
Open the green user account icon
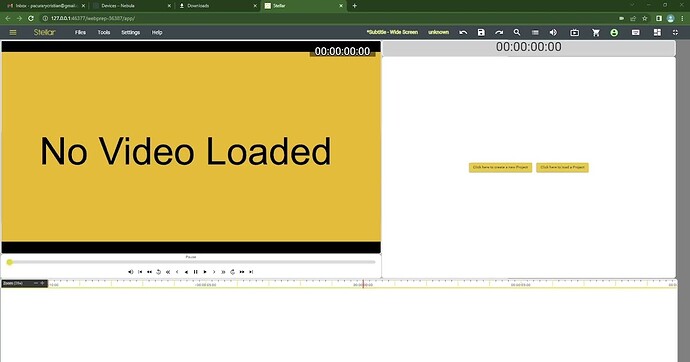tap(614, 33)
